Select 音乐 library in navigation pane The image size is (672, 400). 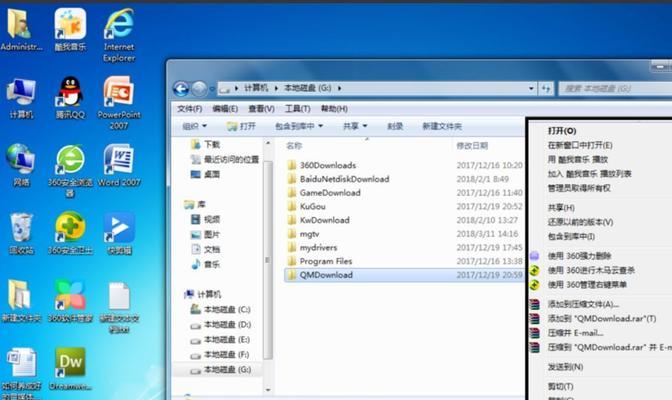205,264
